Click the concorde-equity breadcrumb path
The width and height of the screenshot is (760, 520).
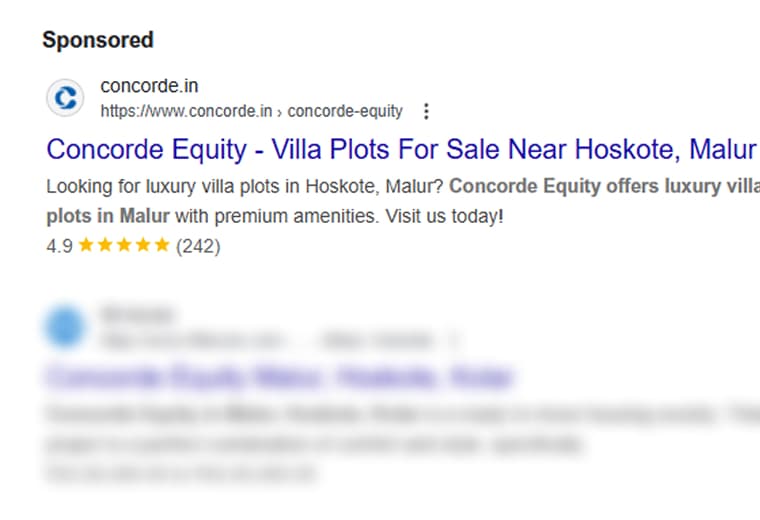click(x=345, y=111)
